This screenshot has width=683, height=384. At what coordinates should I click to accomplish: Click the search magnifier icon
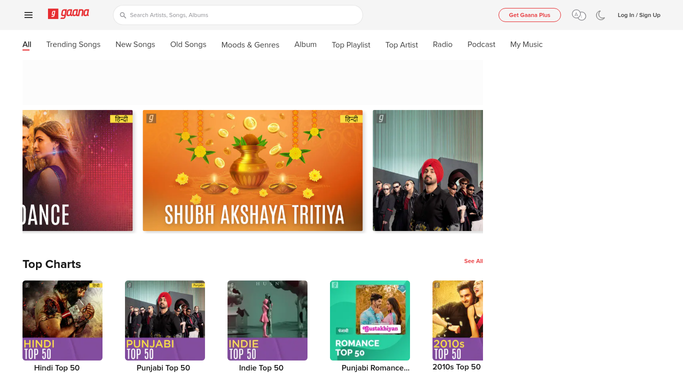point(123,15)
